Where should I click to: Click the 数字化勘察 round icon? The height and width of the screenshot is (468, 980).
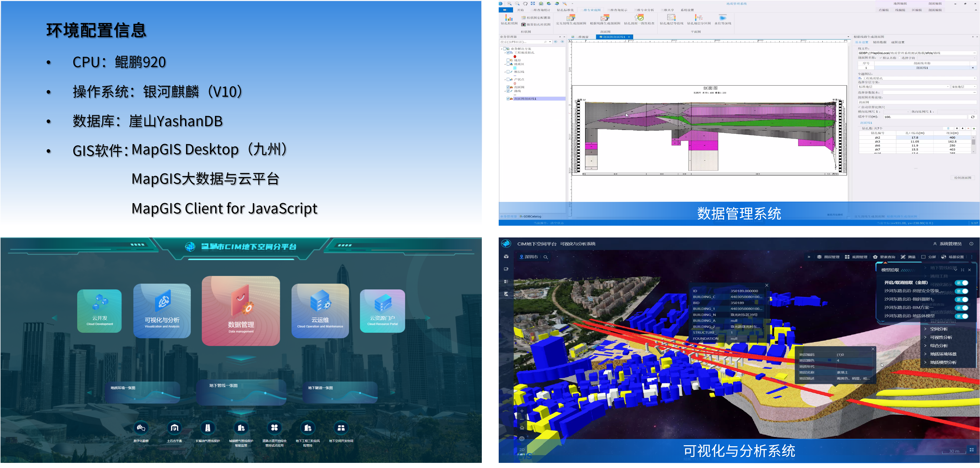tap(141, 428)
